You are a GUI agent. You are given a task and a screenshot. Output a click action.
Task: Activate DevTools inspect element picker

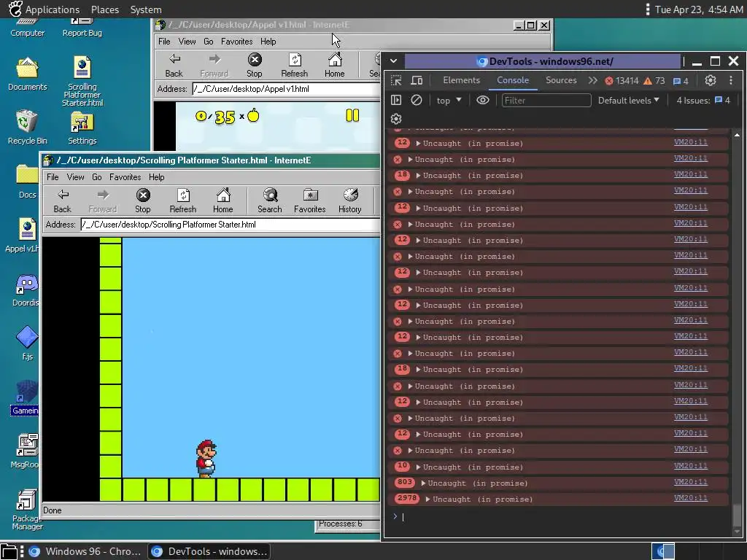(x=396, y=80)
